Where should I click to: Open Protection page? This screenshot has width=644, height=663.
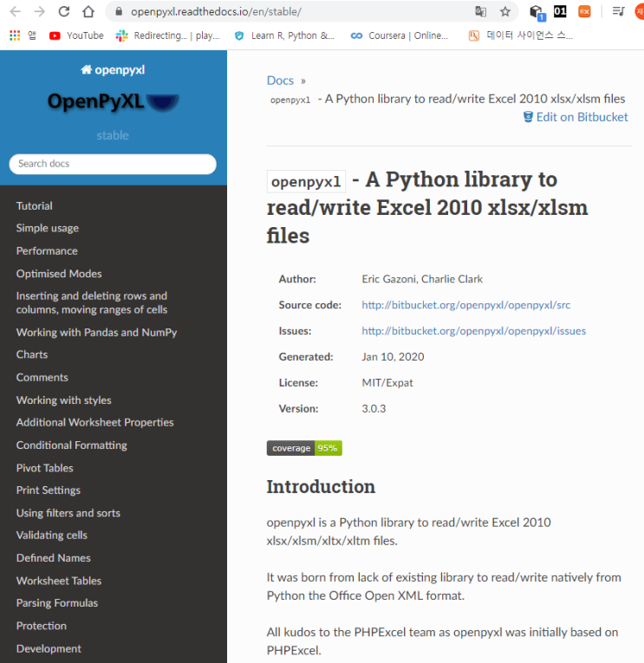point(41,626)
